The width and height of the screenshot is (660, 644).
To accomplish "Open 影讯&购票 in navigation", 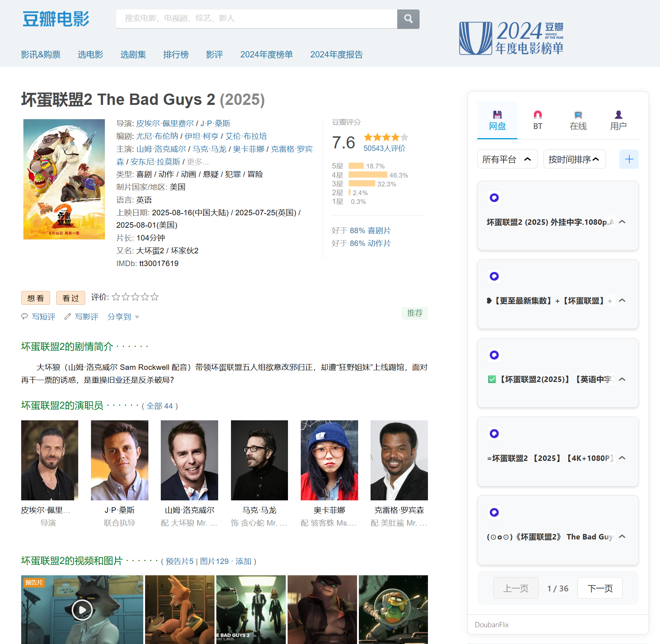I will (41, 54).
